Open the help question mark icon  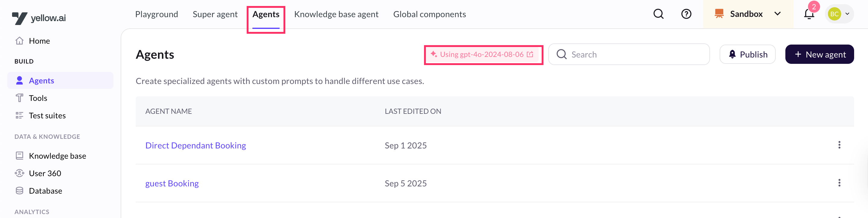point(686,14)
